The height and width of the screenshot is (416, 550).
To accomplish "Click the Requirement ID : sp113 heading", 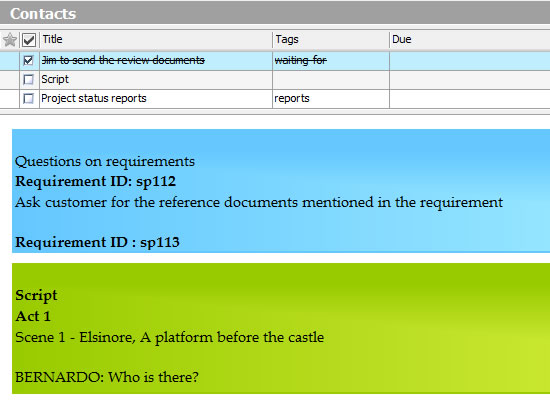I will pos(97,242).
